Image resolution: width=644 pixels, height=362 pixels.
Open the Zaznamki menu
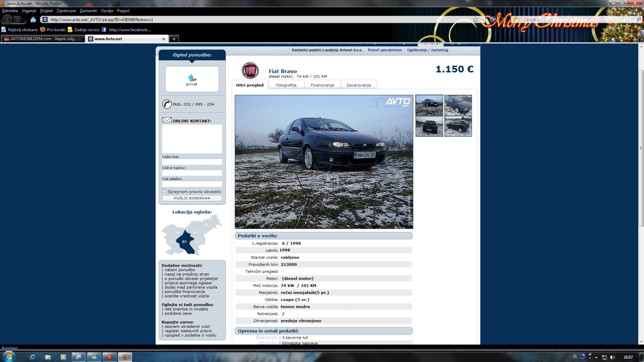point(88,11)
